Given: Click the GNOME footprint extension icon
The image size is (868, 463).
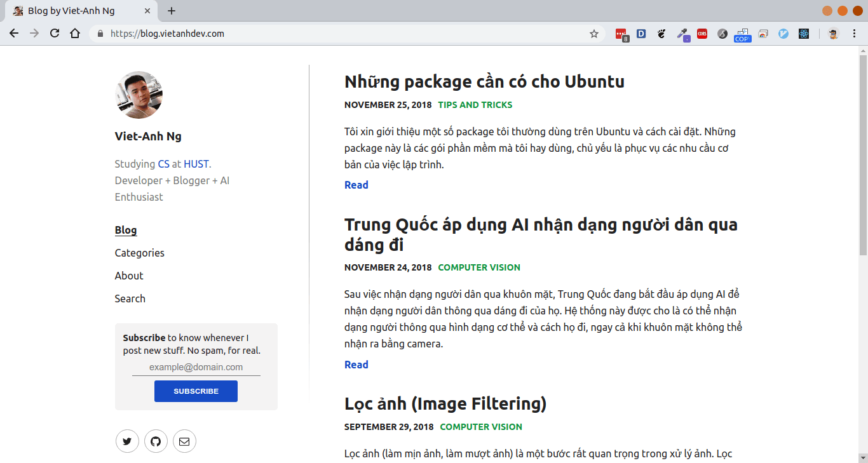Looking at the screenshot, I should pyautogui.click(x=661, y=33).
